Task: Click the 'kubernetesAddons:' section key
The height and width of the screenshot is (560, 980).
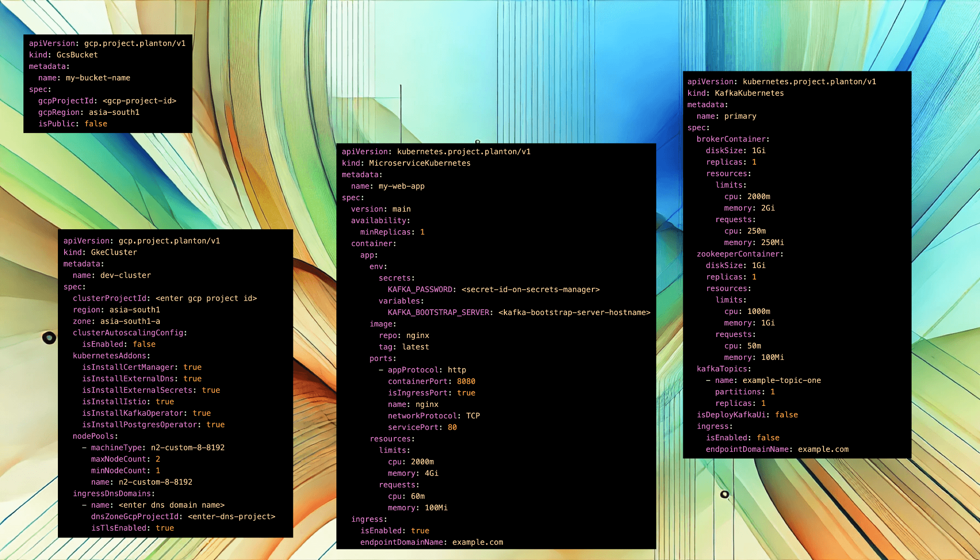Action: click(x=111, y=356)
